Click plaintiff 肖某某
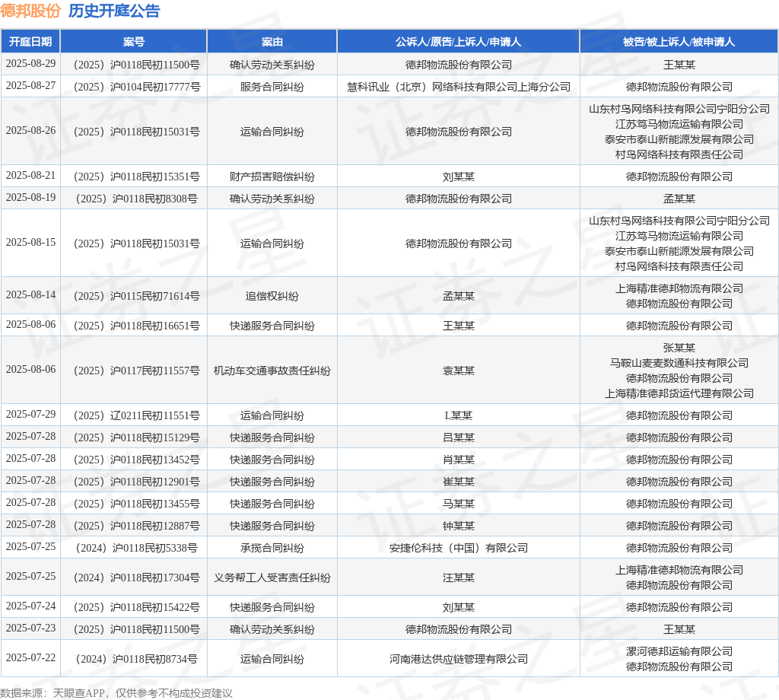The height and width of the screenshot is (700, 779). [459, 460]
